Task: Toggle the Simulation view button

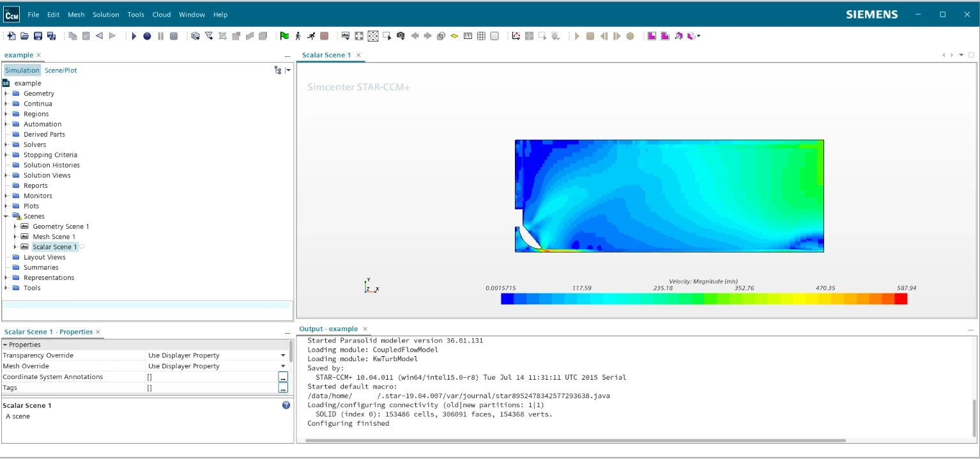Action: point(22,70)
